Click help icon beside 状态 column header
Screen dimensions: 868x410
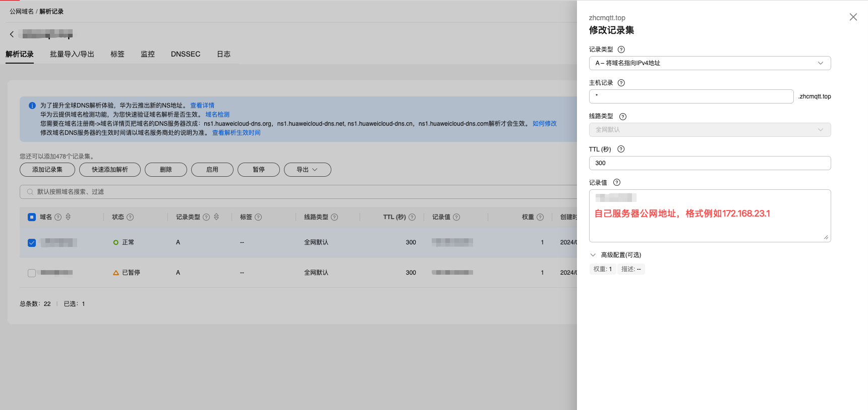[130, 217]
